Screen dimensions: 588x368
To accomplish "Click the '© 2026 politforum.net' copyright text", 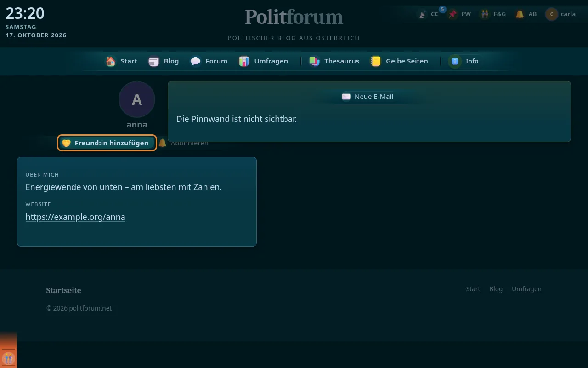I will [79, 308].
